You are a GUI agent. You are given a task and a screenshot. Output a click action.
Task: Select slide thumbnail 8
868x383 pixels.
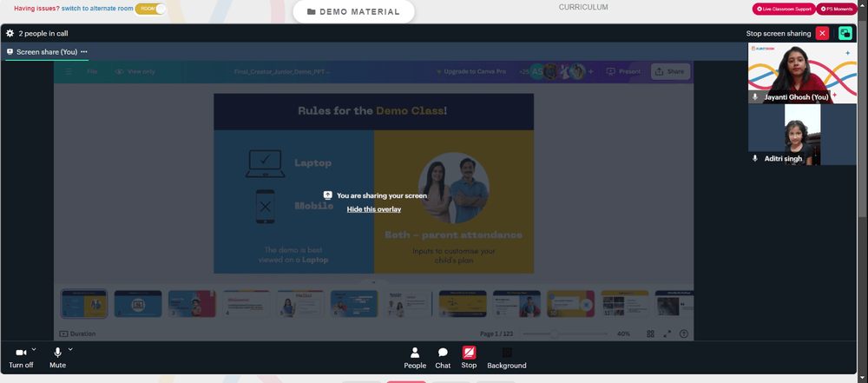pyautogui.click(x=463, y=304)
